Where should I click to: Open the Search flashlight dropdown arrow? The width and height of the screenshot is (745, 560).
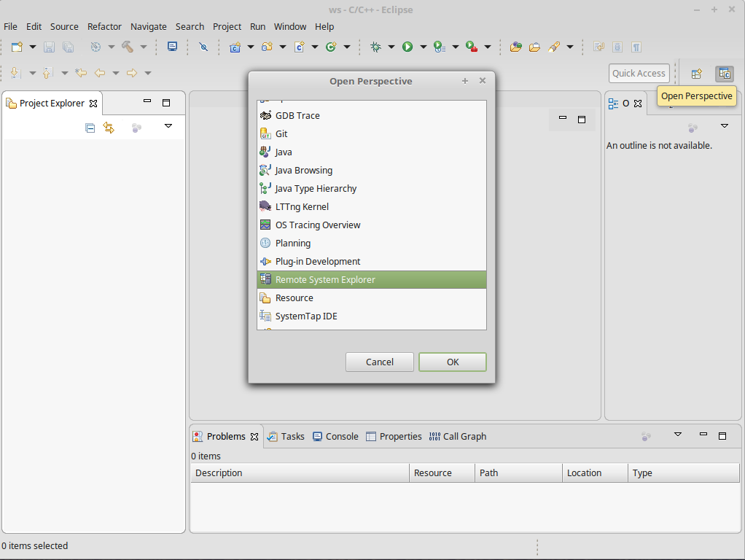pos(569,47)
